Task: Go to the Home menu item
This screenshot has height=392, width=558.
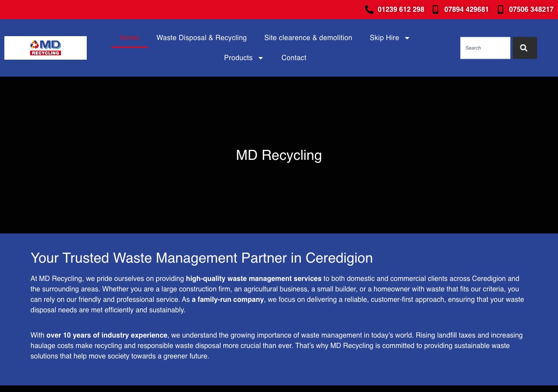Action: 129,38
